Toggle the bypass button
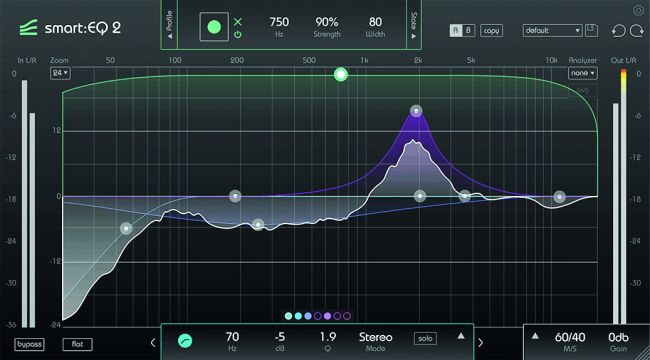This screenshot has width=650, height=360. click(29, 344)
